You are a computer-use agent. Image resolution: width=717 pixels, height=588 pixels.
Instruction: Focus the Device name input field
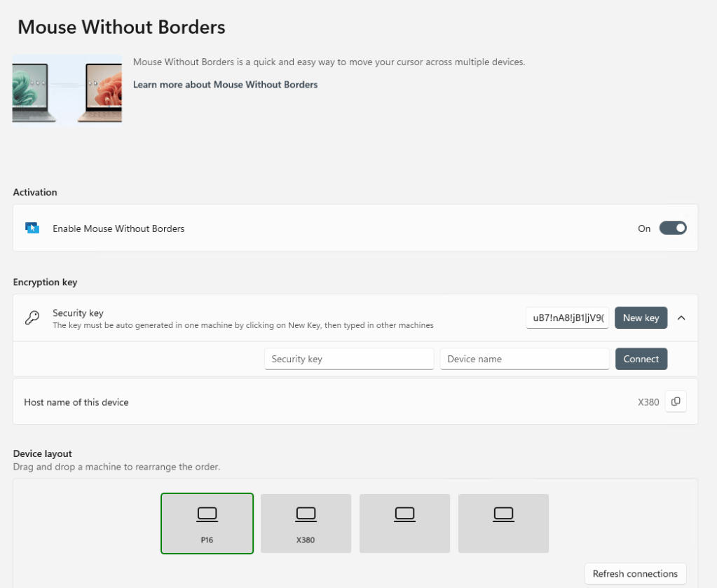524,359
